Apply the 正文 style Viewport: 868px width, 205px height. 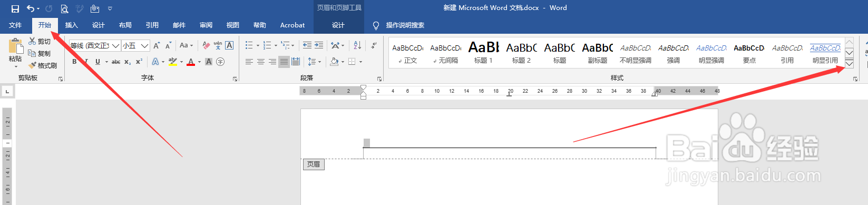click(408, 52)
